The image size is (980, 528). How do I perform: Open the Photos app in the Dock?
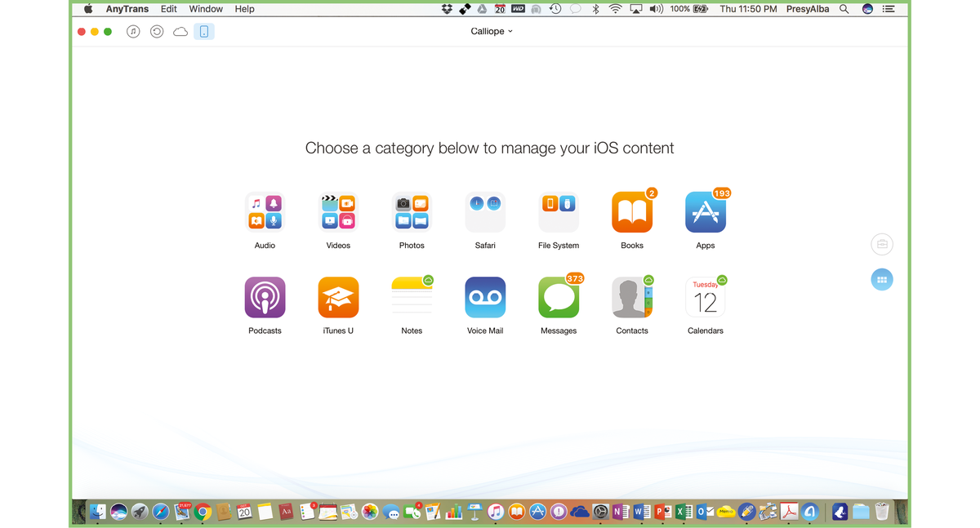(370, 512)
